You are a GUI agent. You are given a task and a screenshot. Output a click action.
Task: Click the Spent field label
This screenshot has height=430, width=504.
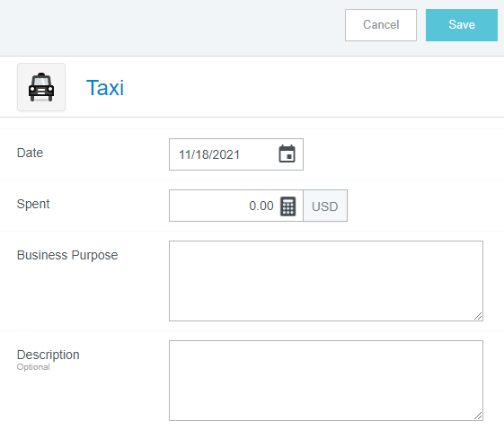(33, 205)
